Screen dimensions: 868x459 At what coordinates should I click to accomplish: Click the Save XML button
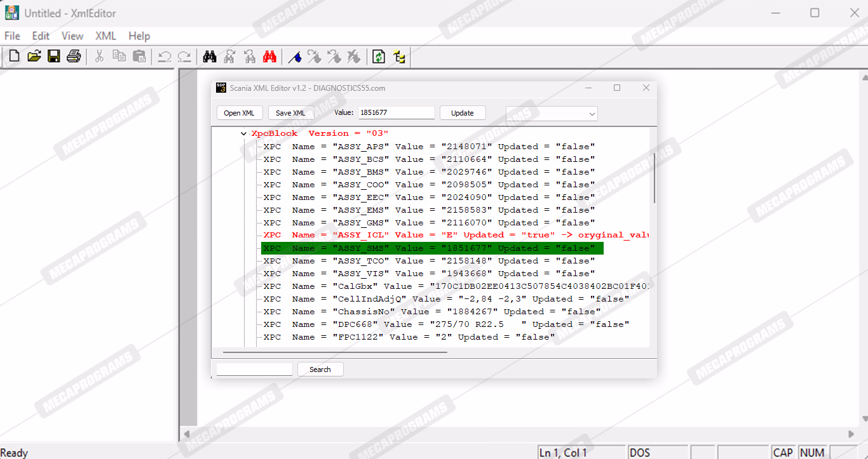[x=290, y=113]
